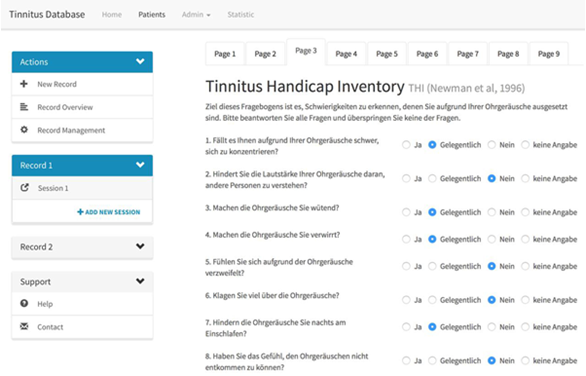Select Ja for question 1
The height and width of the screenshot is (376, 586).
point(406,145)
